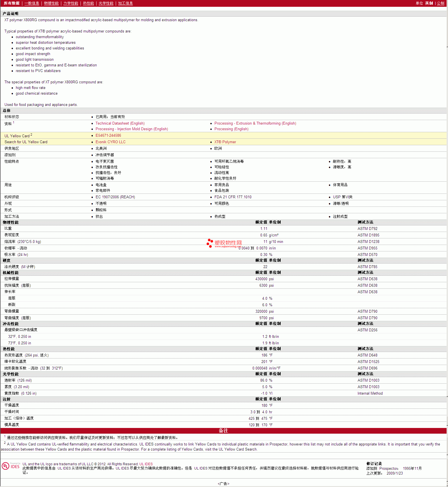The height and width of the screenshot is (487, 448).
Task: Open the Processing (English) link
Action: [x=231, y=129]
